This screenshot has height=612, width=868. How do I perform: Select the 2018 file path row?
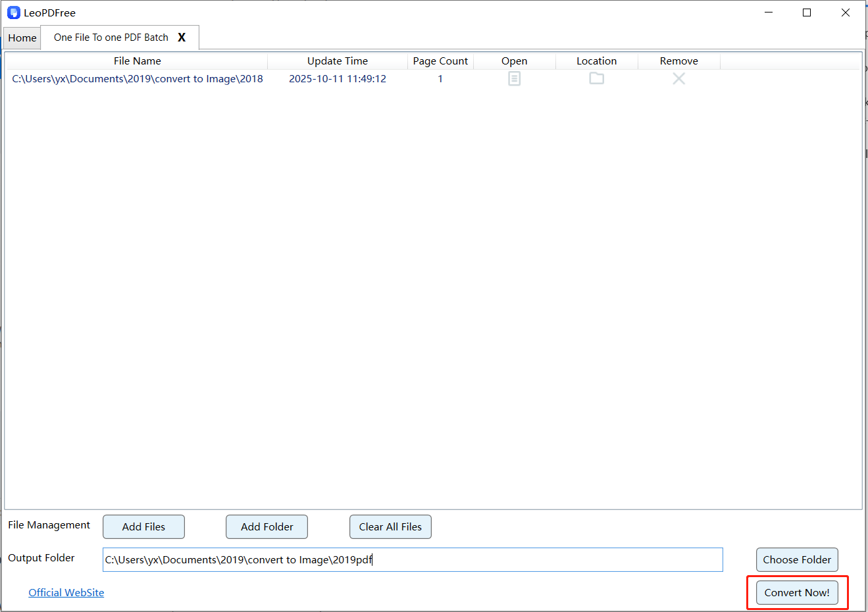pyautogui.click(x=138, y=79)
